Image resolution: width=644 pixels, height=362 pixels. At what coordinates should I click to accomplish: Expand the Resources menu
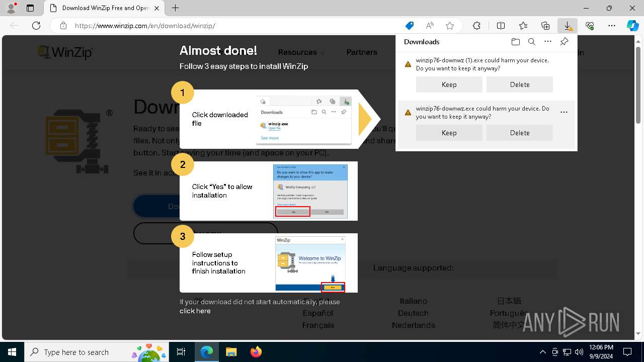click(301, 52)
